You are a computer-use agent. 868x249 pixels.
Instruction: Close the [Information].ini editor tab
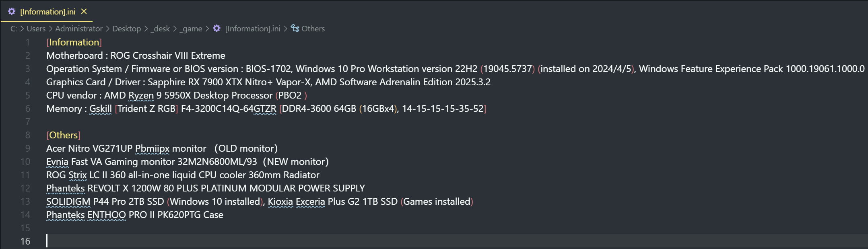coord(84,12)
